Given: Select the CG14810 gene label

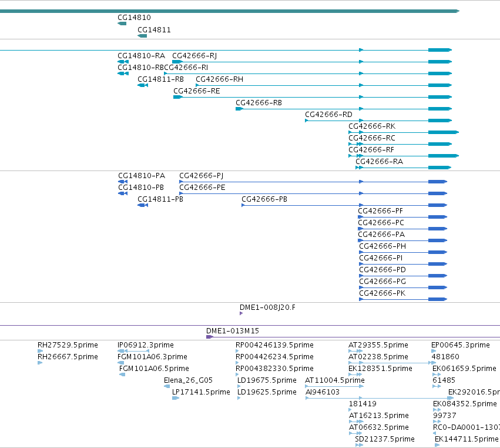Looking at the screenshot, I should click(x=134, y=18).
